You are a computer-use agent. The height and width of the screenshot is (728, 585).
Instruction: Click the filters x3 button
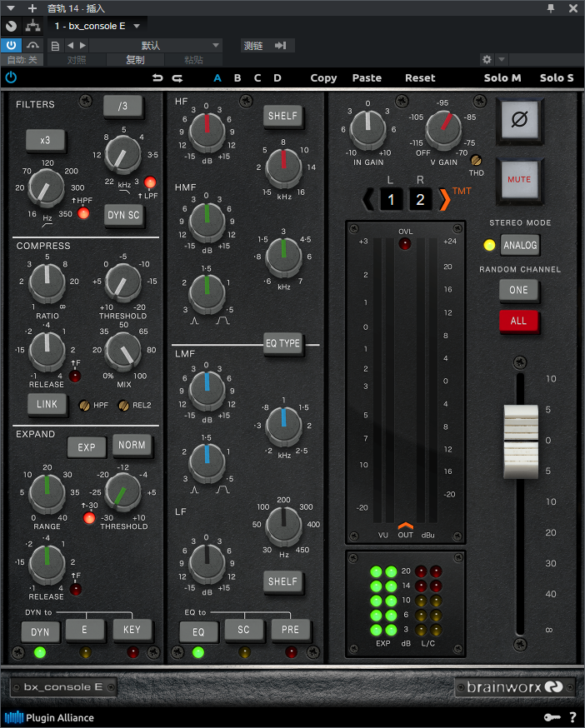tap(45, 140)
